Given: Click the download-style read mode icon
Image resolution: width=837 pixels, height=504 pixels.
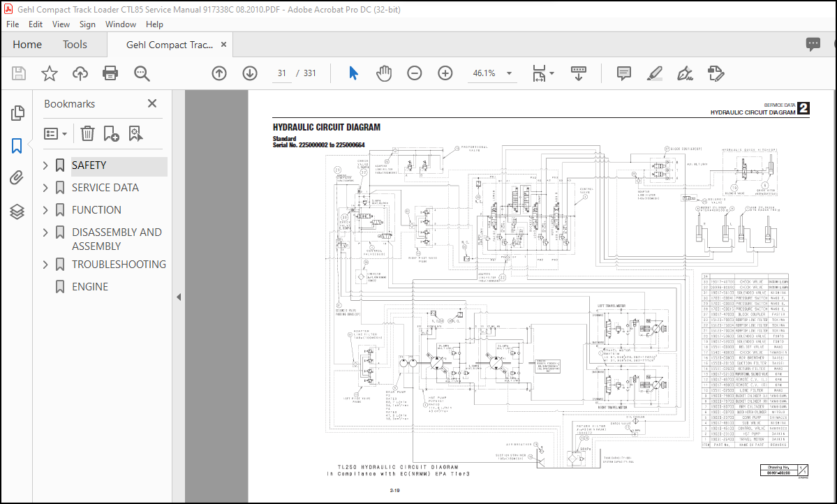Looking at the screenshot, I should 579,74.
